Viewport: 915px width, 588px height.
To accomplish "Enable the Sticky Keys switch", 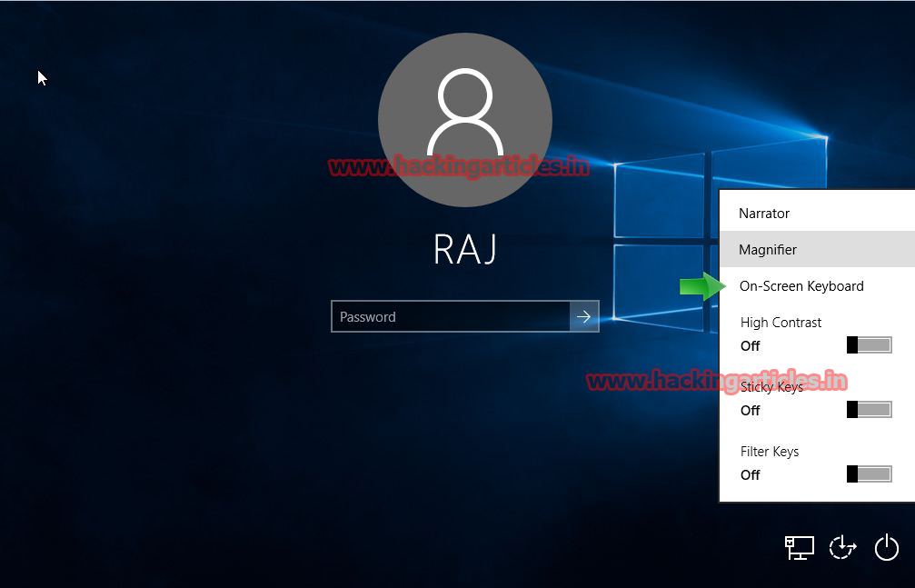I will point(870,409).
